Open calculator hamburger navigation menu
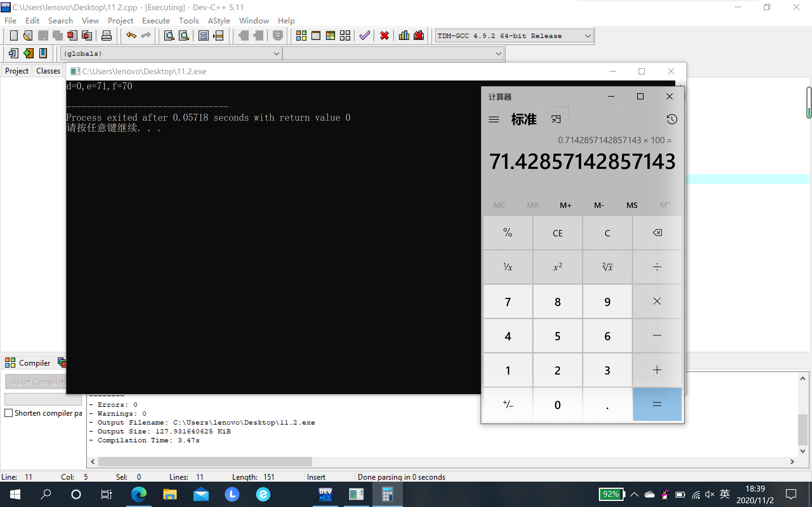812x507 pixels. pos(494,119)
